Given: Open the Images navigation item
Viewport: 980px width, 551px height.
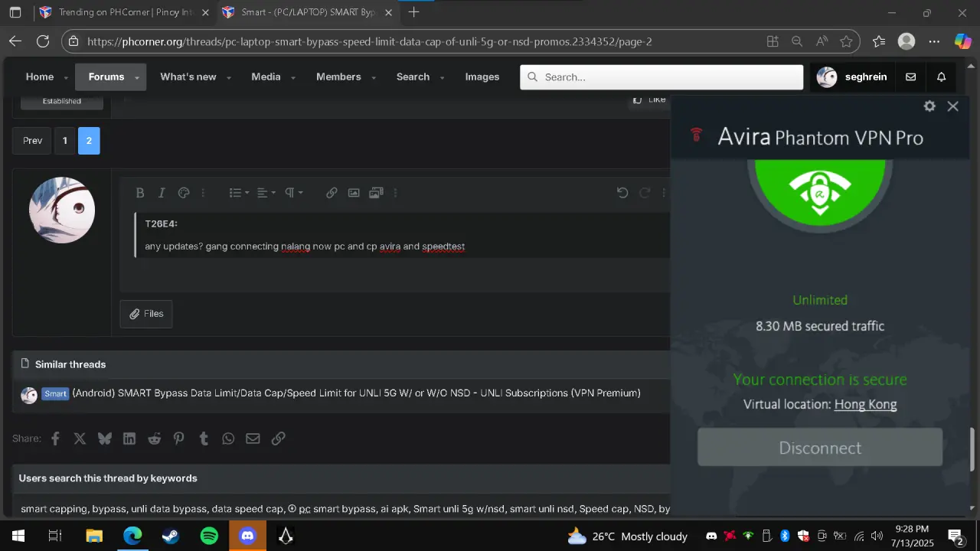Looking at the screenshot, I should point(482,77).
